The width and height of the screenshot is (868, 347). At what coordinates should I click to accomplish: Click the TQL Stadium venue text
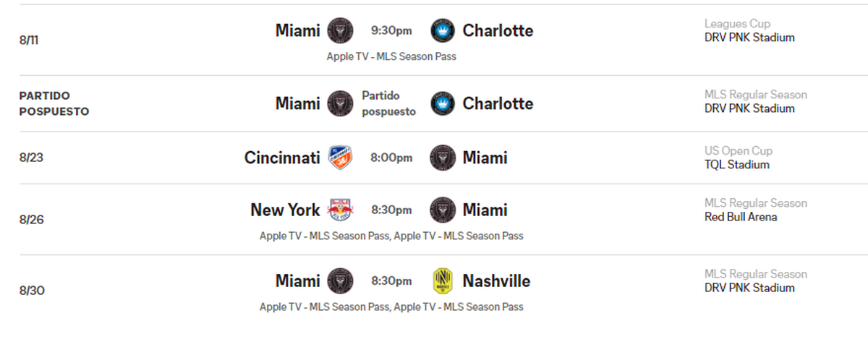click(737, 165)
